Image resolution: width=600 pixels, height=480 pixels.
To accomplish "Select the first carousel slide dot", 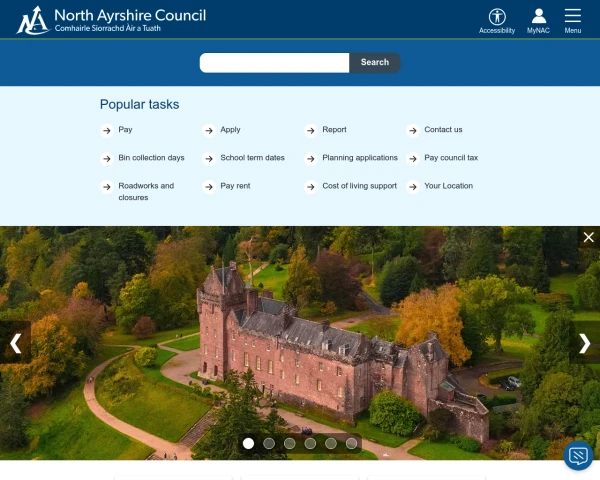I will 248,443.
